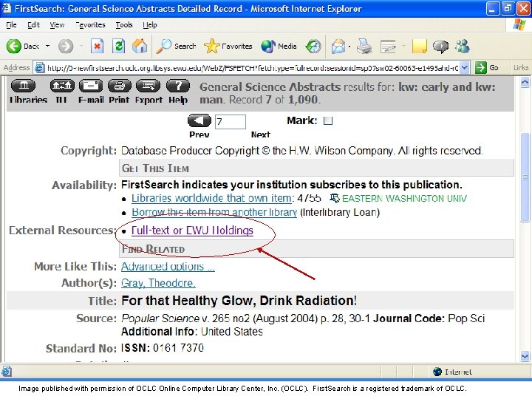Open the Edit menu
This screenshot has width=532, height=399.
[x=33, y=25]
